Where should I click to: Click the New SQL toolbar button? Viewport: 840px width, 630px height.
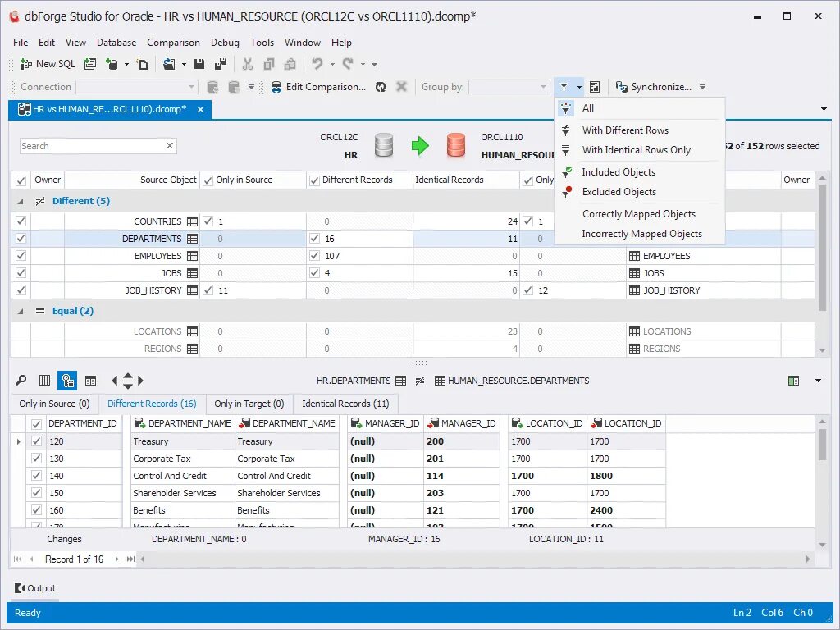point(48,64)
